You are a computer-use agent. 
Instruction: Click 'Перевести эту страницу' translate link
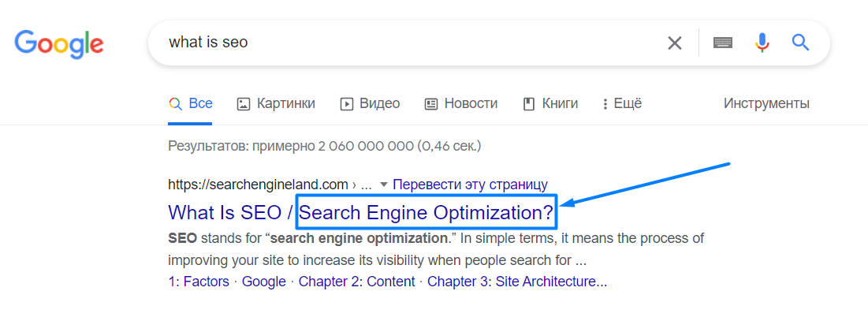(470, 185)
